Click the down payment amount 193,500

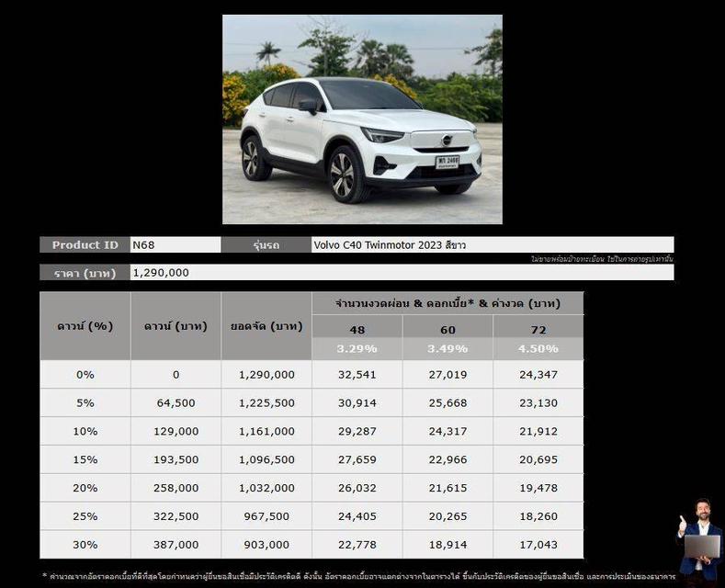coord(176,459)
